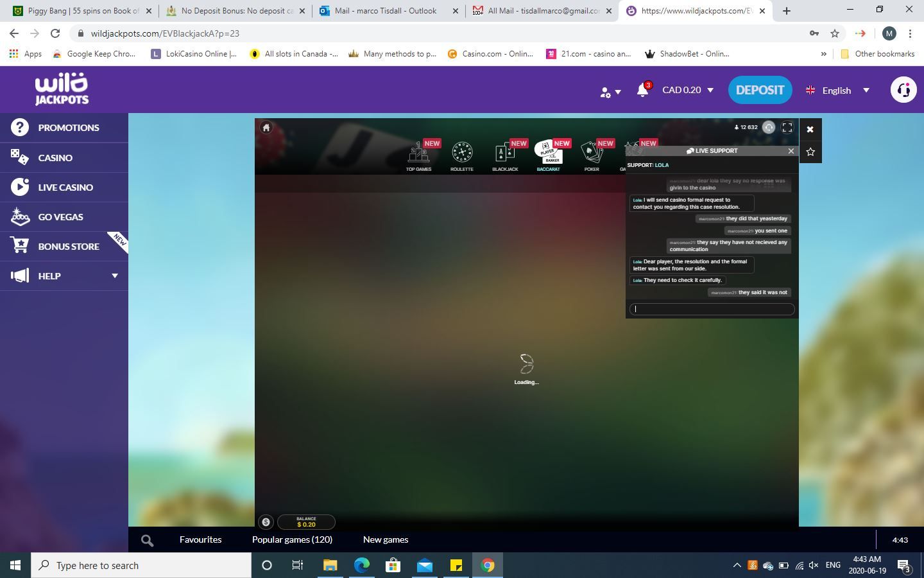The width and height of the screenshot is (924, 578).
Task: Close the Live Support chat panel
Action: tap(791, 151)
